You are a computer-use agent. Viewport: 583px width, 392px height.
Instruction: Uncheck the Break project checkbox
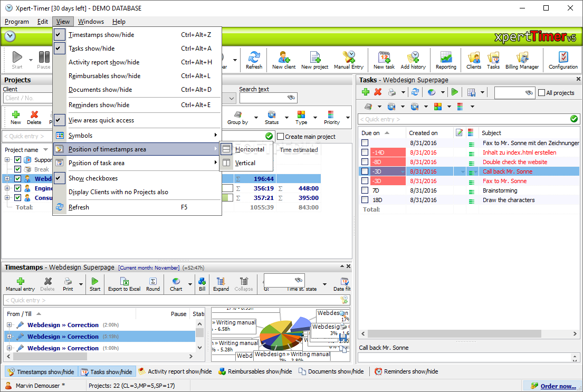(x=17, y=169)
